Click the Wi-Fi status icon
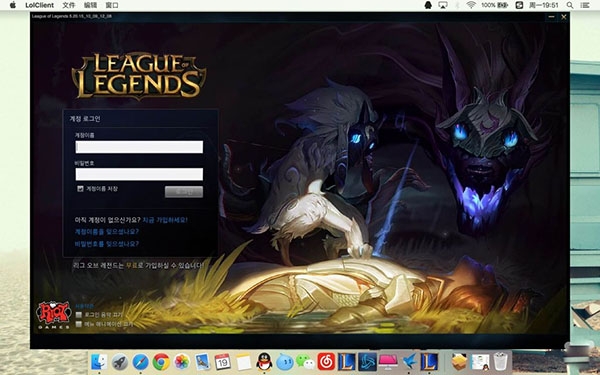The image size is (600, 375). [x=471, y=5]
